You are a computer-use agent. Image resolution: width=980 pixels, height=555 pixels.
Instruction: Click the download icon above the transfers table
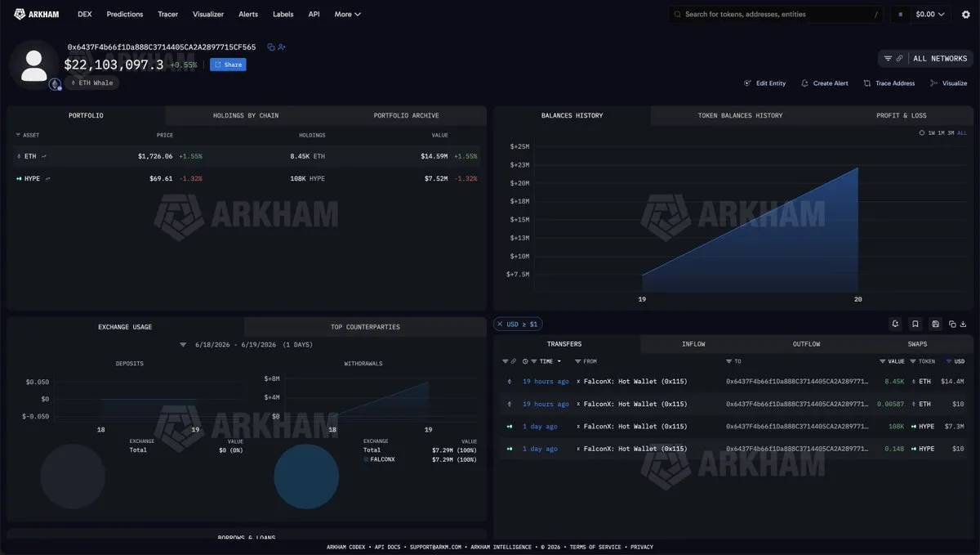pos(963,324)
